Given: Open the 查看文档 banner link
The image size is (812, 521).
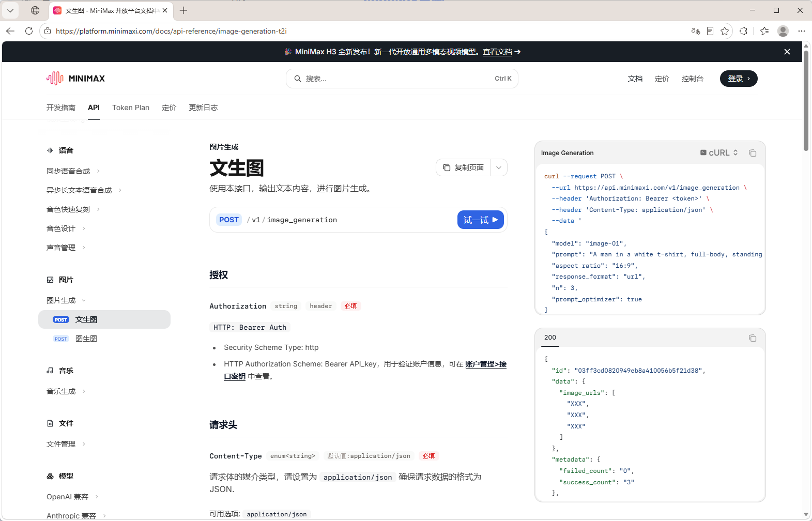Looking at the screenshot, I should click(x=497, y=52).
